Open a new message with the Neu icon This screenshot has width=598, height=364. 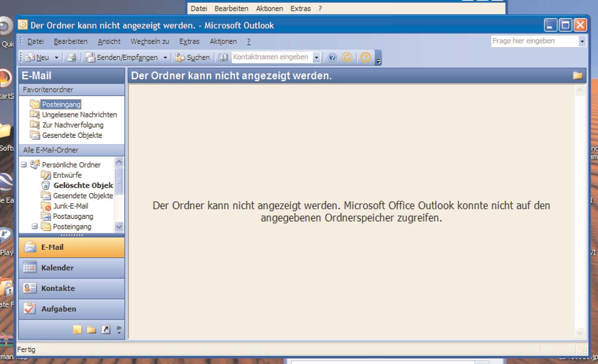[30, 57]
